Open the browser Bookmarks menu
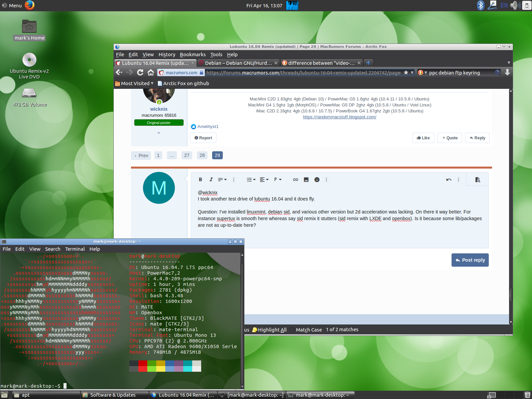Image resolution: width=532 pixels, height=399 pixels. point(193,55)
